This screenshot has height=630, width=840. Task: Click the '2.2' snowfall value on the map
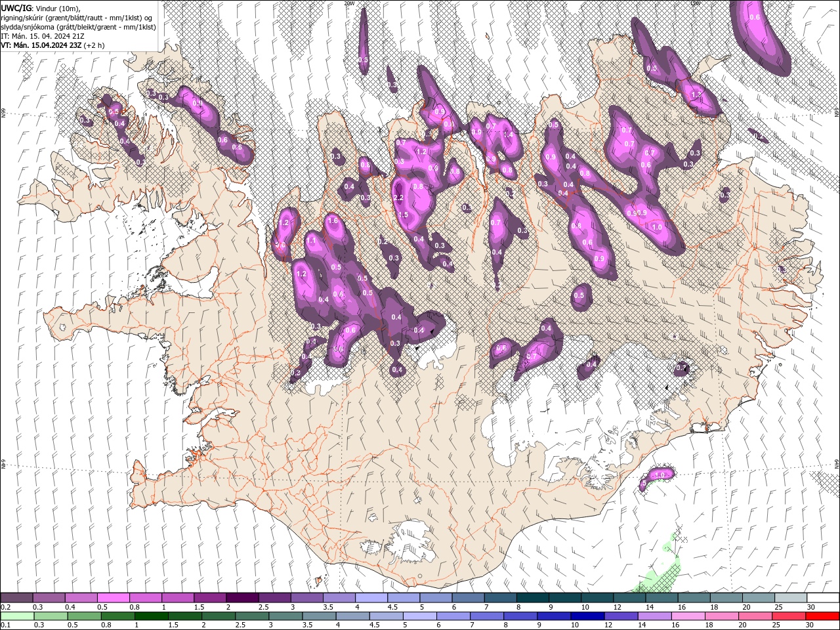(x=398, y=198)
